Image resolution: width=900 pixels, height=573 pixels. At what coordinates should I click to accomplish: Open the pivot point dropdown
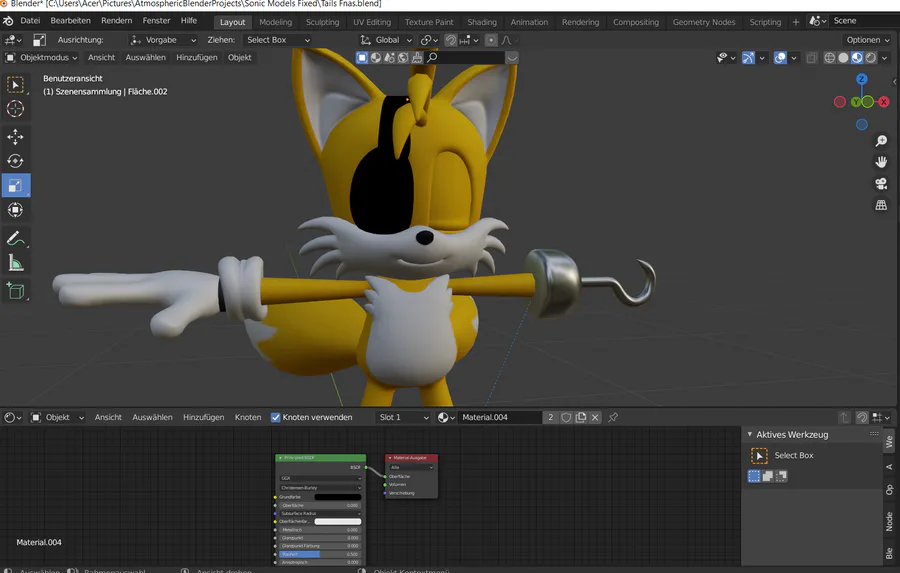point(429,40)
